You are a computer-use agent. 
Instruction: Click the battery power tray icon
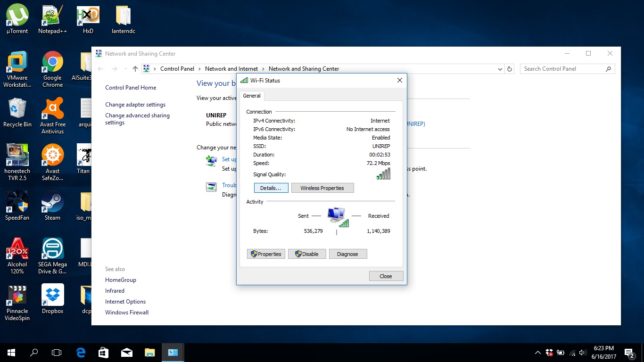coord(561,353)
